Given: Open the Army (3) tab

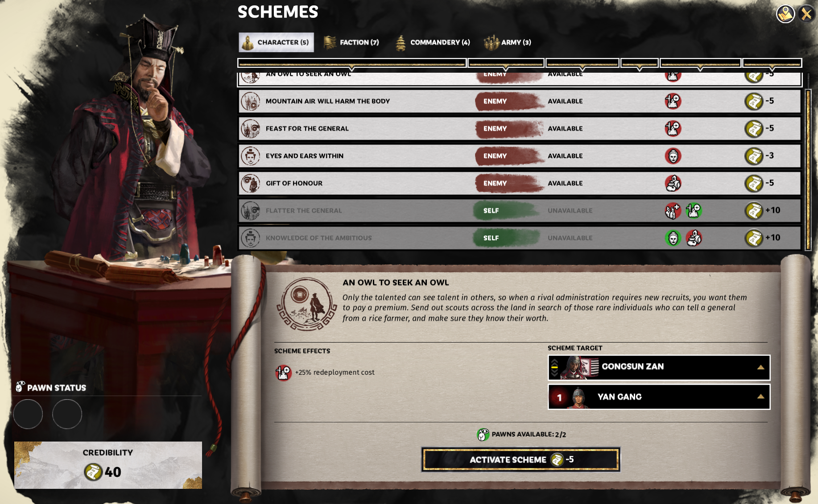Looking at the screenshot, I should 508,42.
